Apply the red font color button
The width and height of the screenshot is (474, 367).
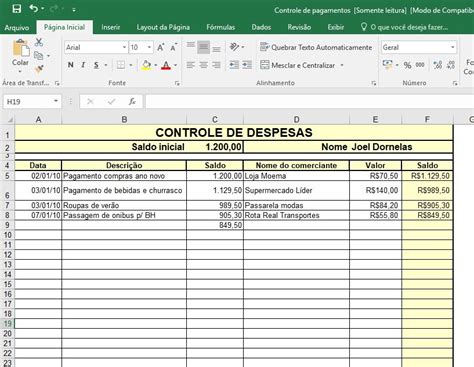coord(166,65)
